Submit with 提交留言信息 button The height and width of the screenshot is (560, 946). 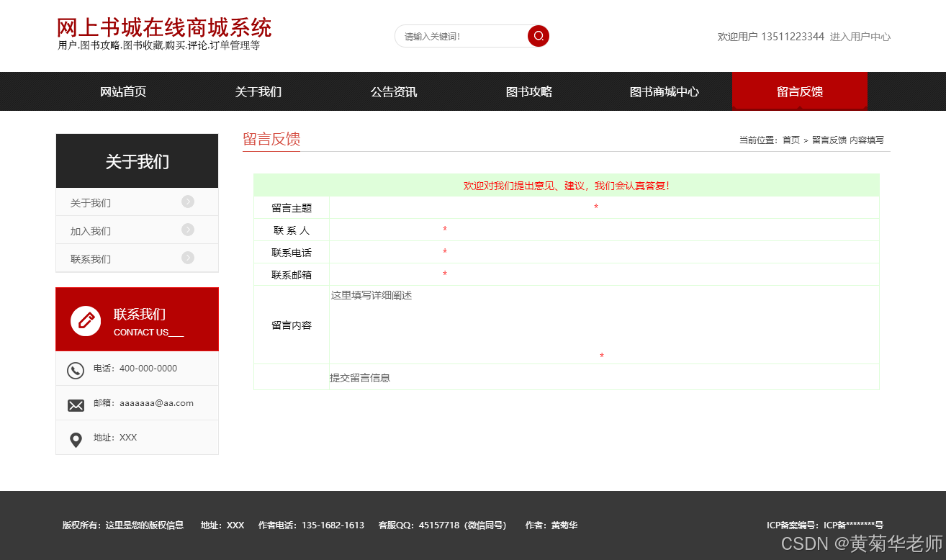click(360, 377)
